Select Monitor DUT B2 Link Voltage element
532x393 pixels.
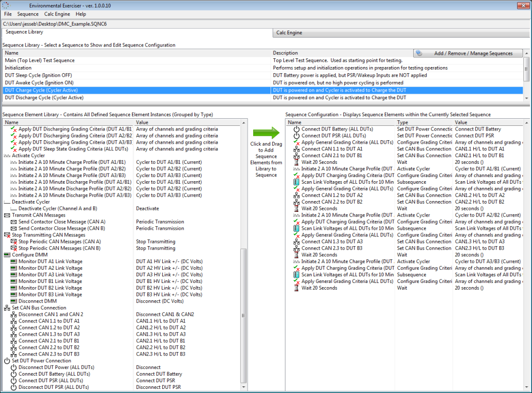coord(50,288)
